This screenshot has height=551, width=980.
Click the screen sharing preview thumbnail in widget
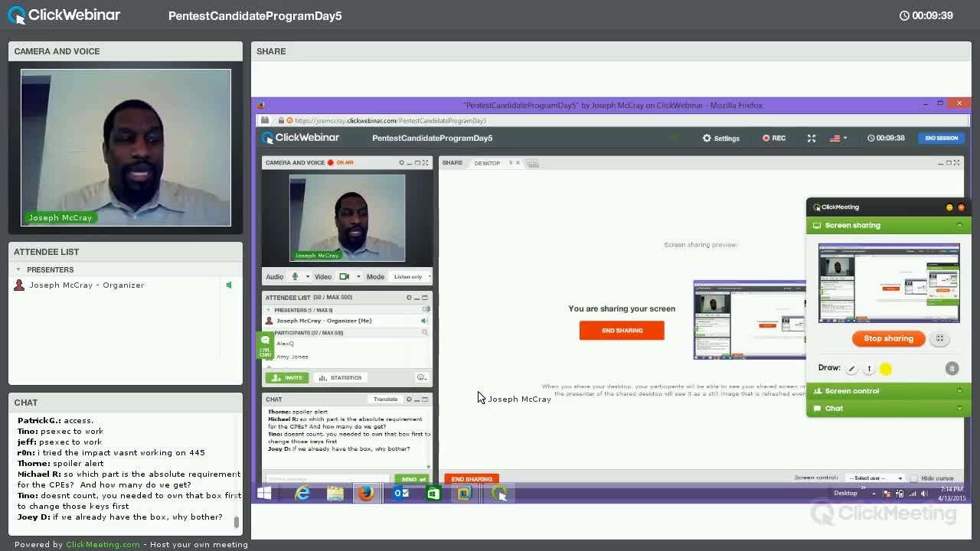889,283
